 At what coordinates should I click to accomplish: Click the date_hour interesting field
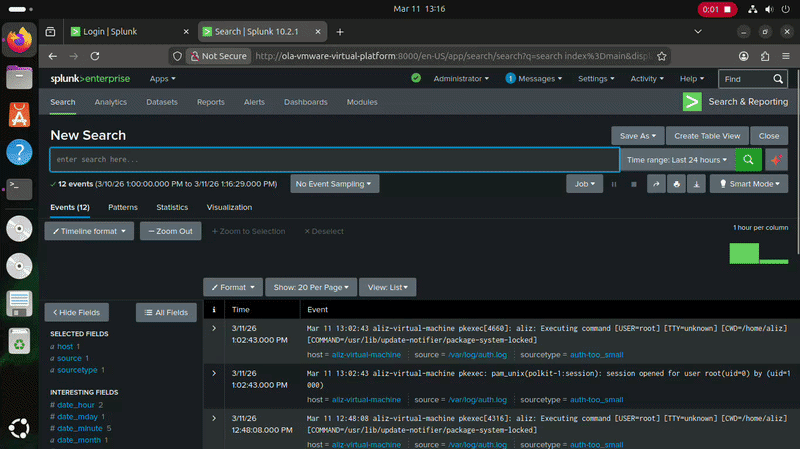pos(76,405)
